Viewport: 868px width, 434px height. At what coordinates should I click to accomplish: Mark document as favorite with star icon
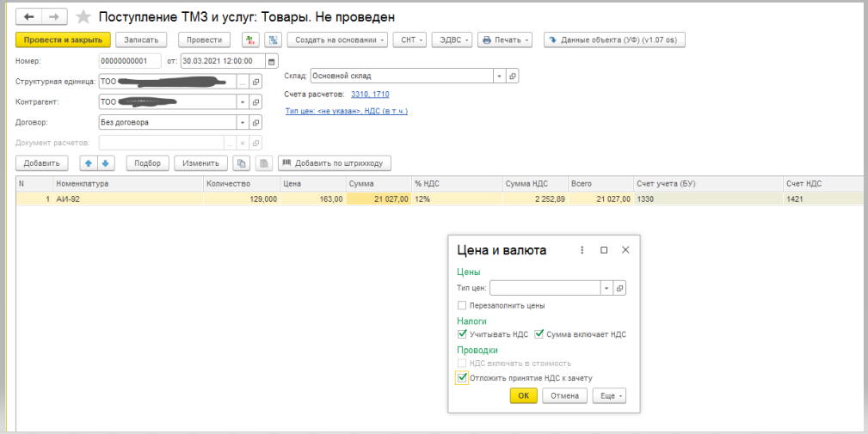[83, 17]
